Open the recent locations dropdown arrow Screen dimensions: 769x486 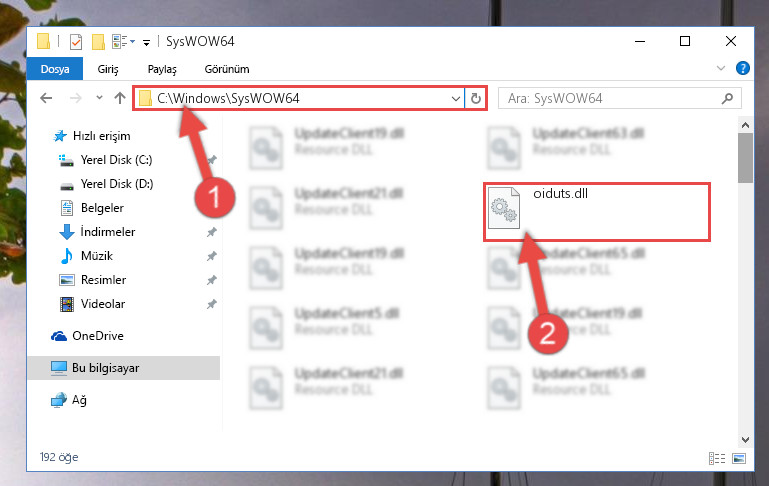click(x=100, y=98)
